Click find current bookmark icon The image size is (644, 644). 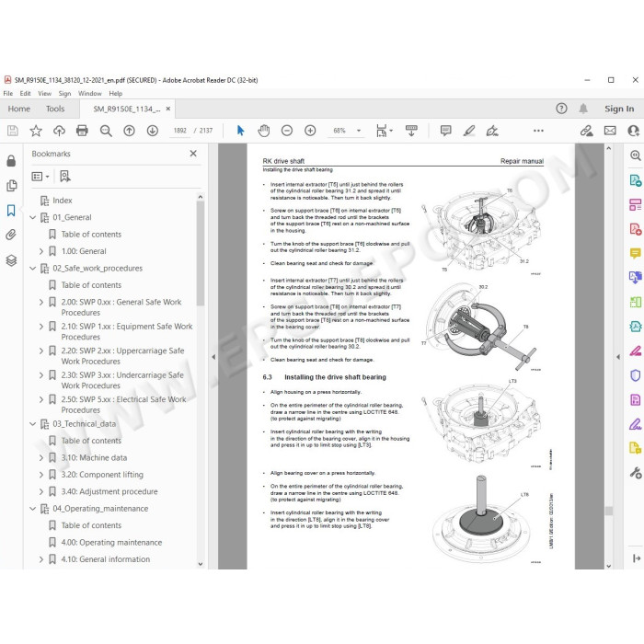[65, 177]
